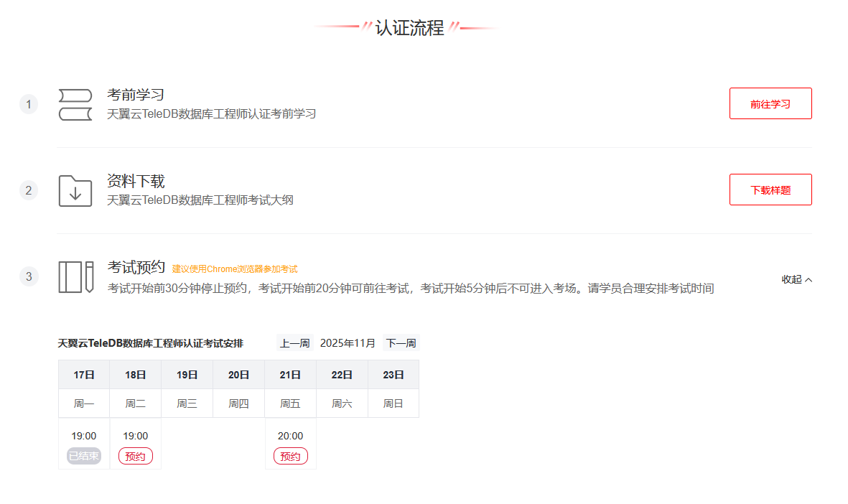Select the 18日 date header
The width and height of the screenshot is (848, 504).
[135, 375]
